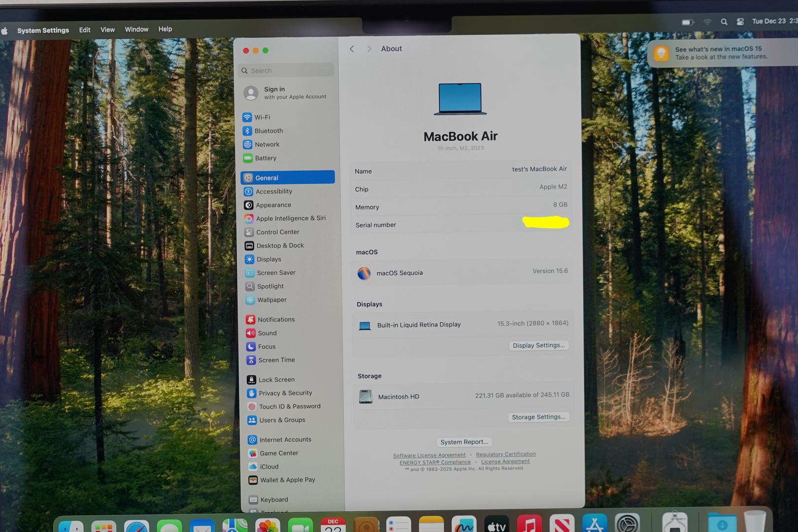The image size is (798, 532).
Task: Click the Display Settings button
Action: 538,345
